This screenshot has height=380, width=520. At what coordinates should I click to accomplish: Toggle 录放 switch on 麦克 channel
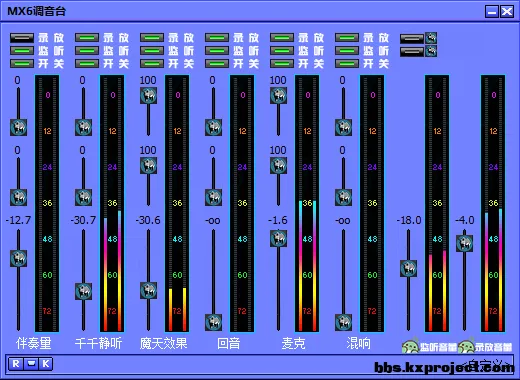coord(282,38)
